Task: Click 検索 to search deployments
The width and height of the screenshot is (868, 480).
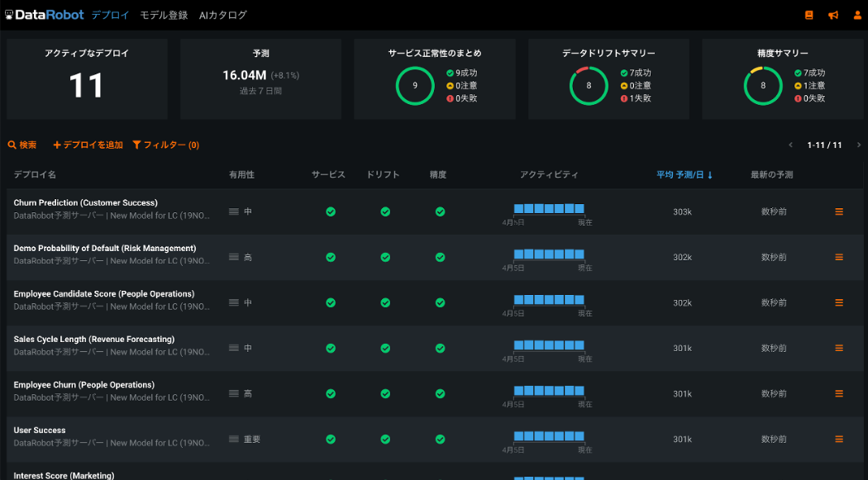Action: 22,145
